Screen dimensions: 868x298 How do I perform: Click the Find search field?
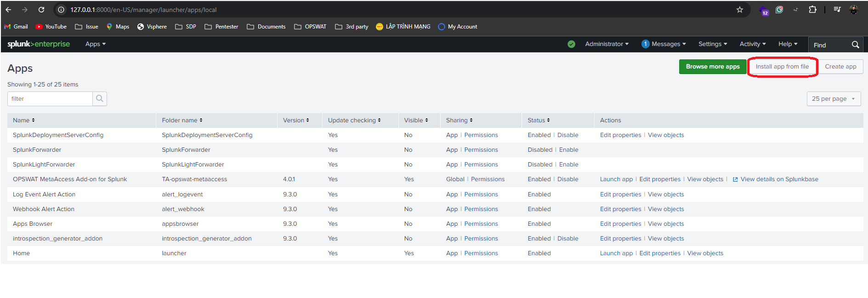829,45
